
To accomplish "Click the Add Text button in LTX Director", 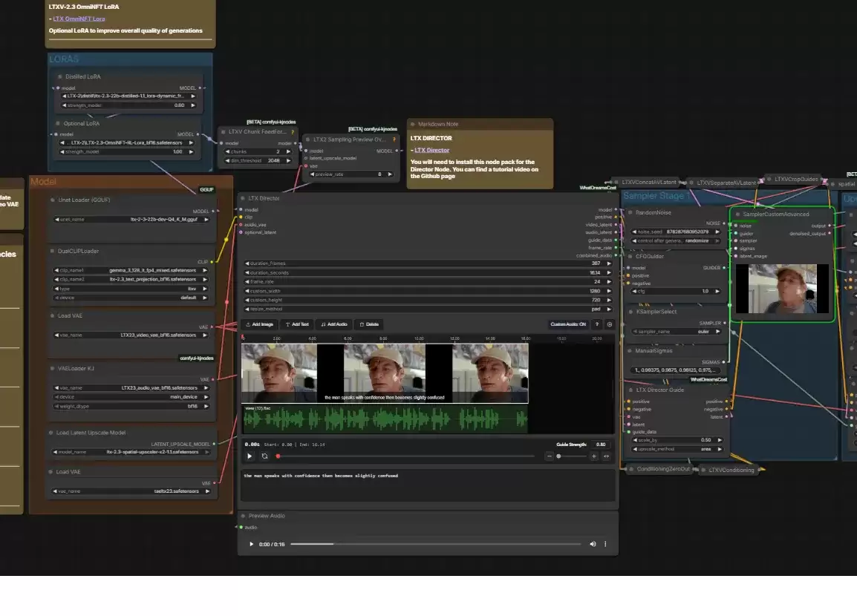I will point(297,324).
